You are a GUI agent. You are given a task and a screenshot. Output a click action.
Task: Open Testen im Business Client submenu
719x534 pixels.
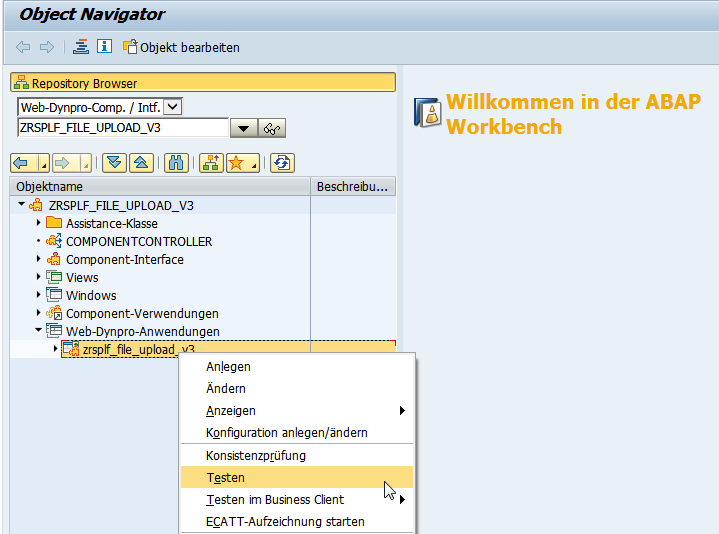click(297, 500)
